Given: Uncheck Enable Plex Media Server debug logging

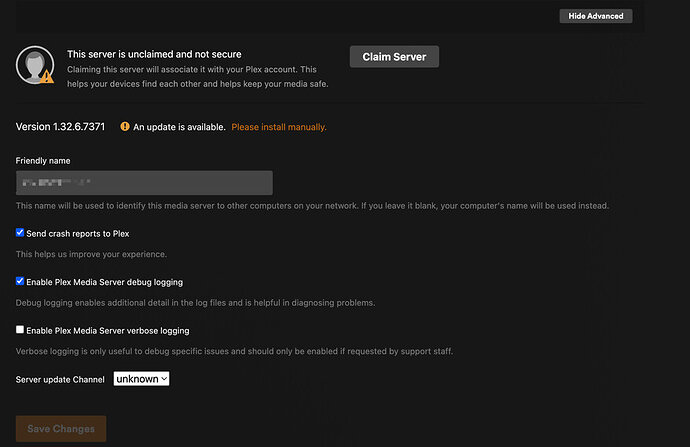Looking at the screenshot, I should point(20,282).
